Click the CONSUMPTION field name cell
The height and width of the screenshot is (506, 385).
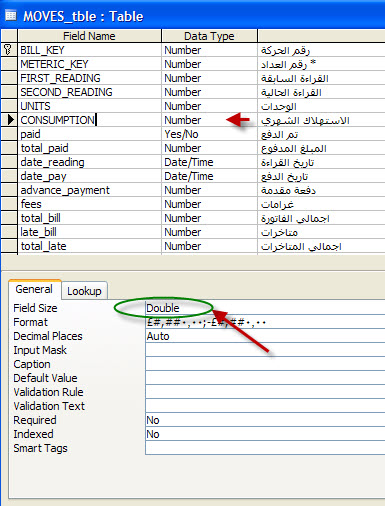[x=90, y=120]
